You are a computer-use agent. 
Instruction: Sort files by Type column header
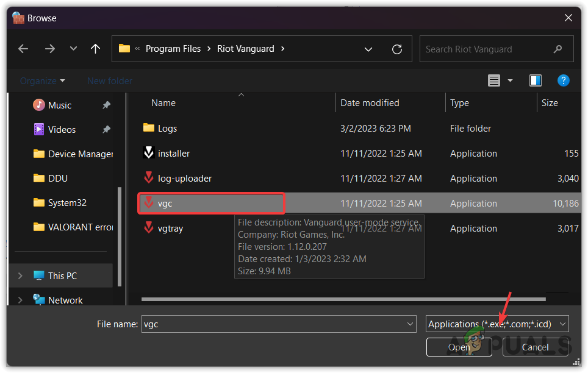coord(459,103)
